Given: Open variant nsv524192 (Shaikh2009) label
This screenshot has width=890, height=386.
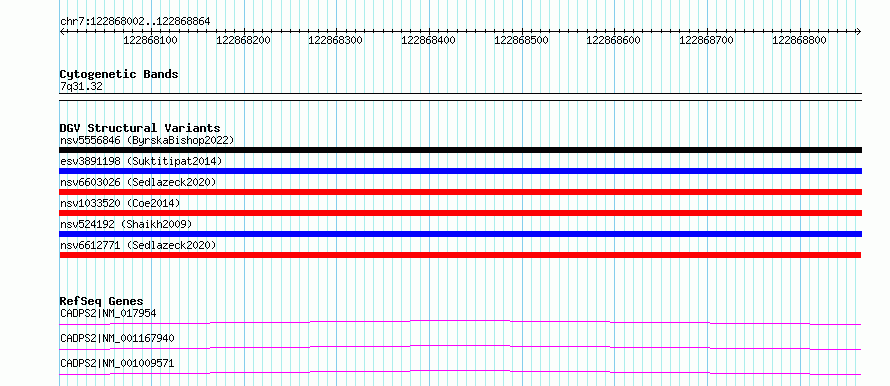Looking at the screenshot, I should [126, 224].
